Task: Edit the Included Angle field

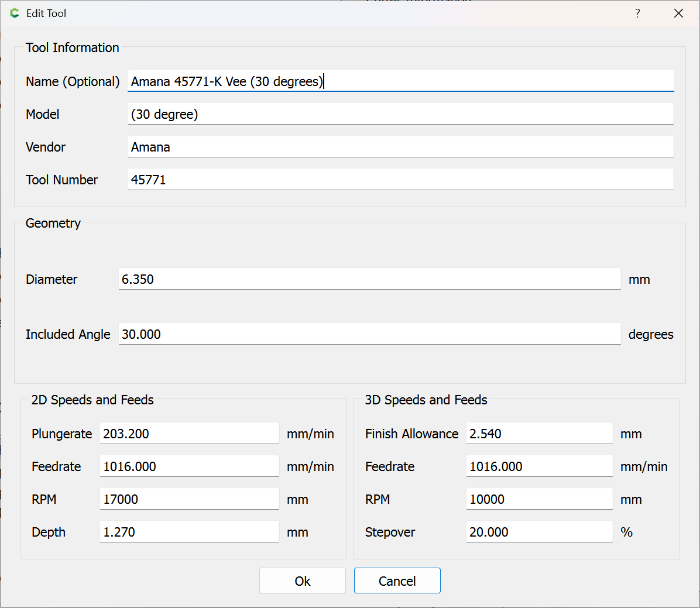Action: pyautogui.click(x=369, y=334)
